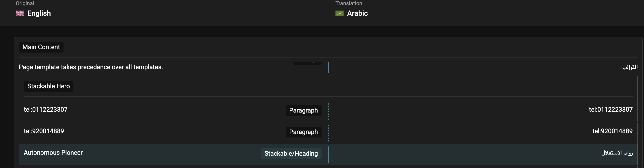The image size is (644, 168).
Task: Click the solid blue bar in Autonomous Pioneer row
Action: pos(328,155)
